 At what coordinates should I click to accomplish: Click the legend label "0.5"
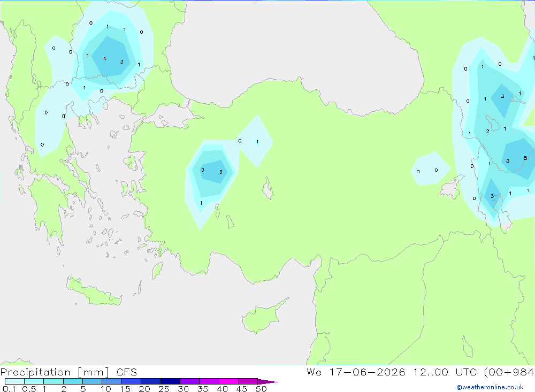[x=29, y=389]
